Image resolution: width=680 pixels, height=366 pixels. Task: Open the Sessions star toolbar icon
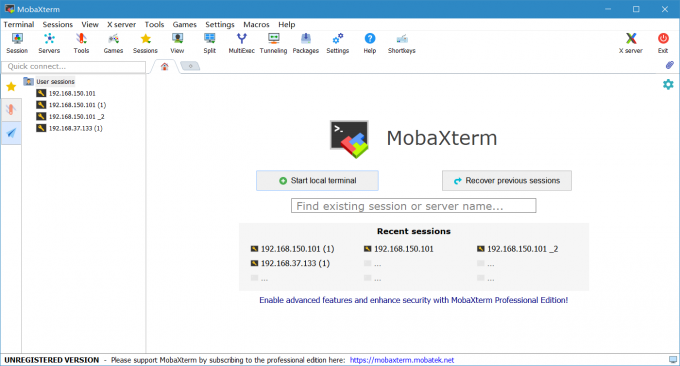145,43
